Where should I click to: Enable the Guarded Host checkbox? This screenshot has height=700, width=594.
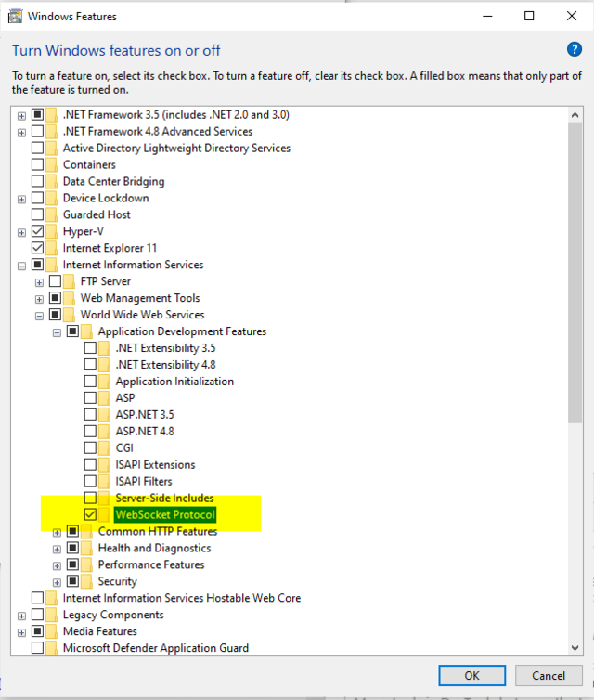pos(37,214)
